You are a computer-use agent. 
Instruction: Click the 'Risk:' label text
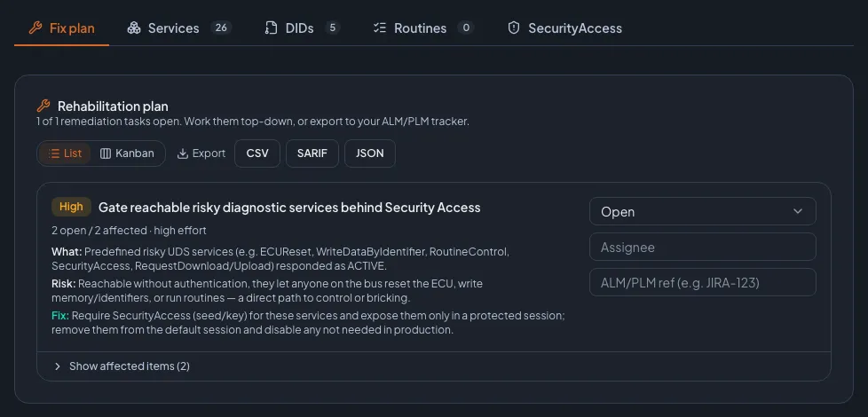pos(64,284)
